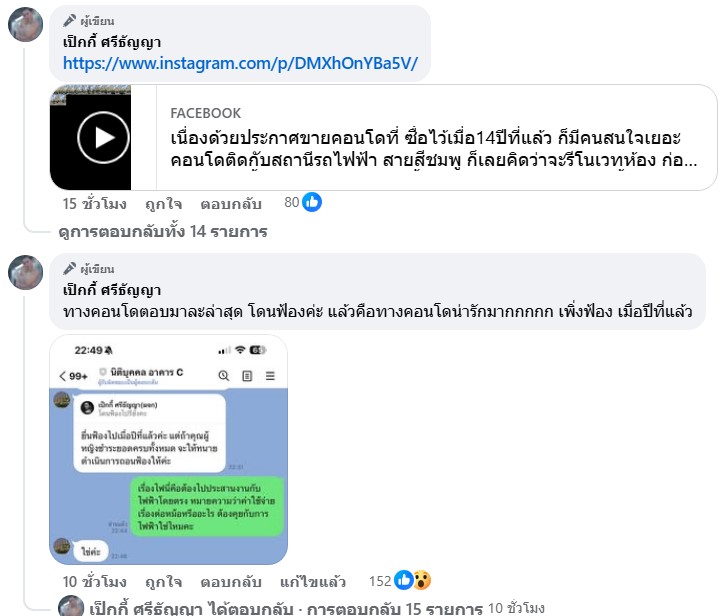Open author name เปิกกี้ ศรีธัญญา in second comment
728x616 pixels.
pos(112,290)
